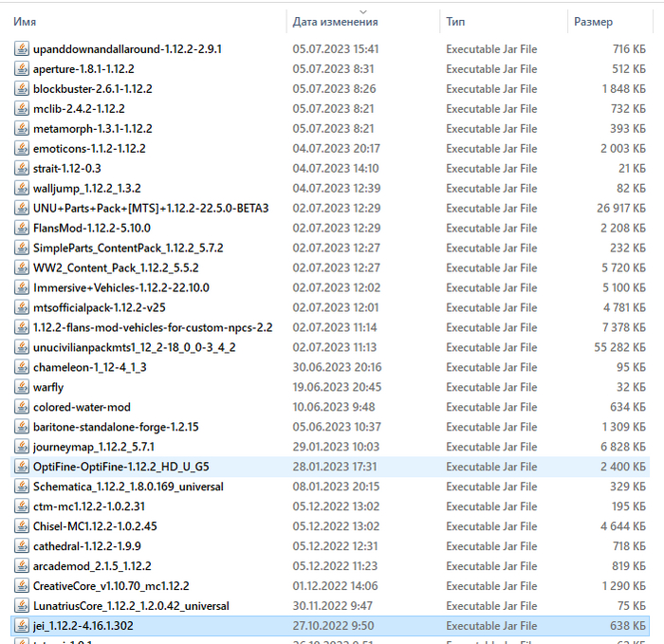Select file name metamorph-1.3.1-1.12.2
This screenshot has width=664, height=644.
(x=92, y=129)
